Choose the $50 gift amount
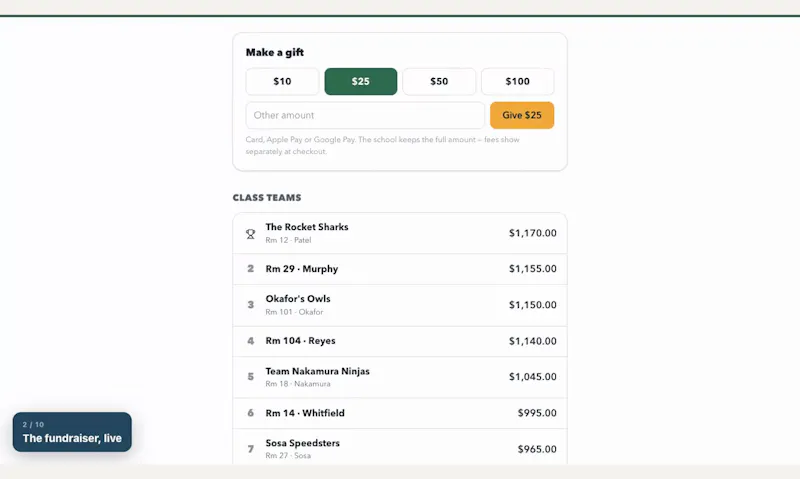This screenshot has height=479, width=800. click(439, 82)
